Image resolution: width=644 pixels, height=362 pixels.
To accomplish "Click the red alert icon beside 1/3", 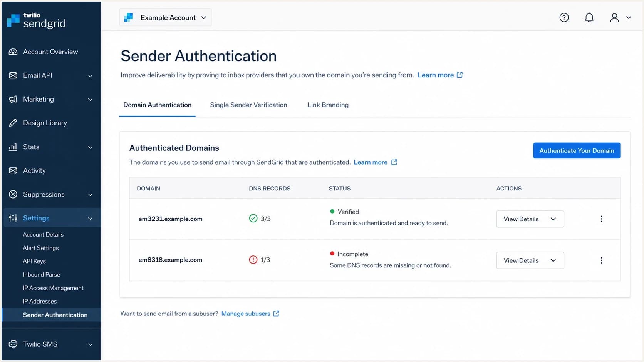I will (253, 260).
